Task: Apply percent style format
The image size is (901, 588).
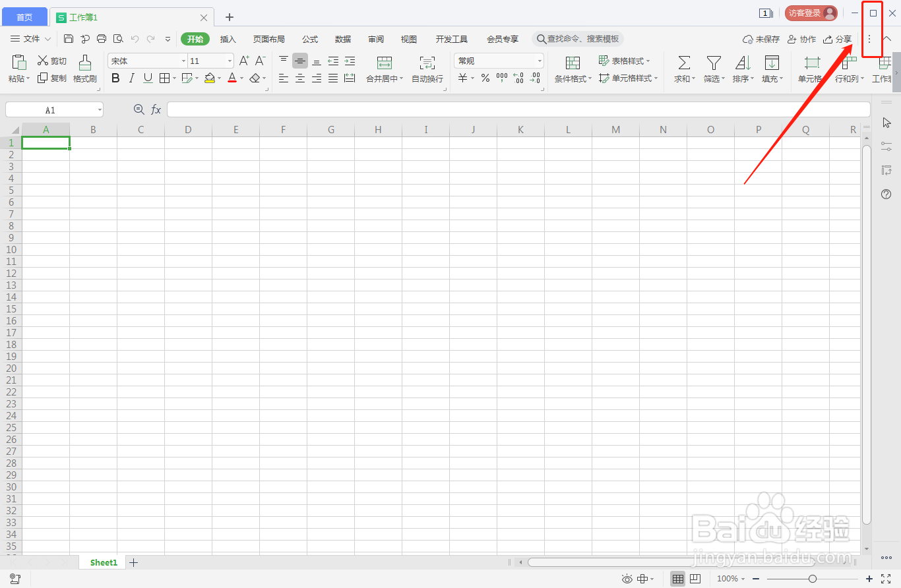Action: tap(485, 78)
